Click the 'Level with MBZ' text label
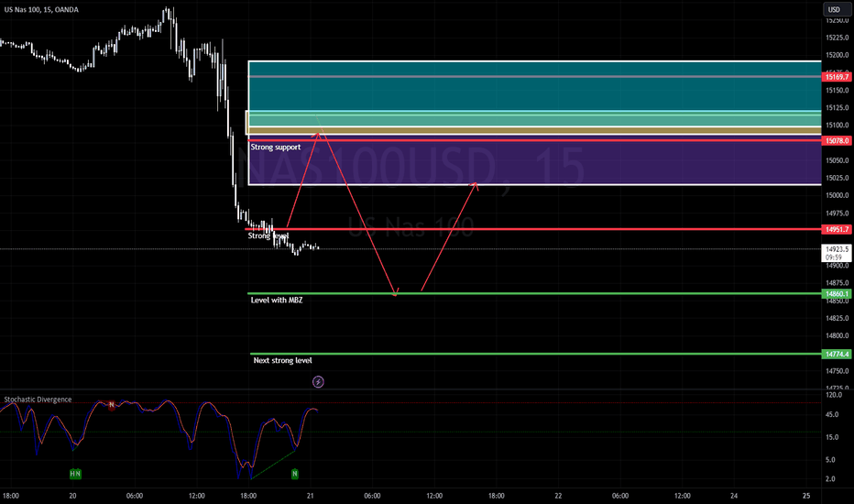The image size is (854, 504). tap(277, 301)
